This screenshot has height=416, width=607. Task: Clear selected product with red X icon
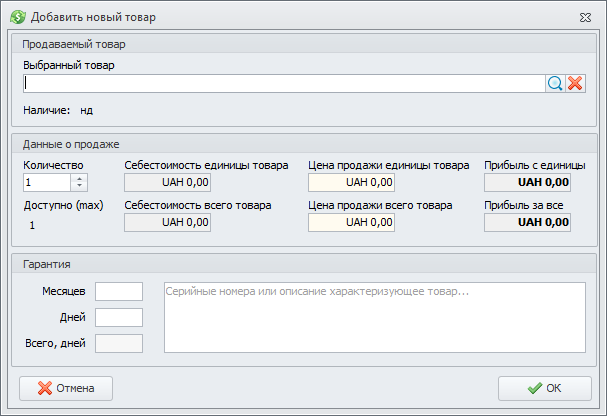pyautogui.click(x=575, y=84)
